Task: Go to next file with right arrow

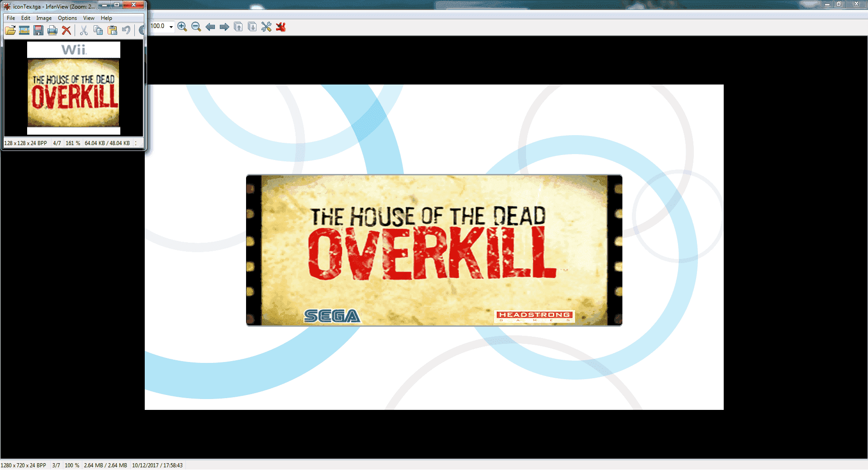Action: pos(224,27)
